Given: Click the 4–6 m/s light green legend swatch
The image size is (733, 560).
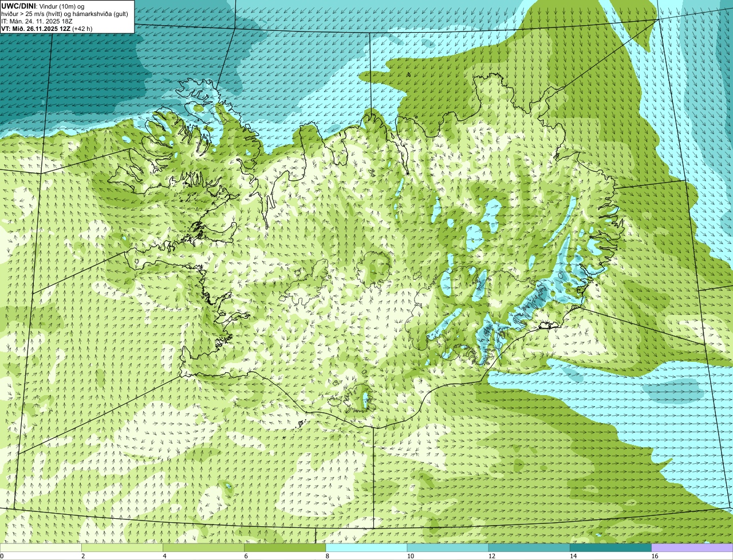Looking at the screenshot, I should click(x=203, y=547).
